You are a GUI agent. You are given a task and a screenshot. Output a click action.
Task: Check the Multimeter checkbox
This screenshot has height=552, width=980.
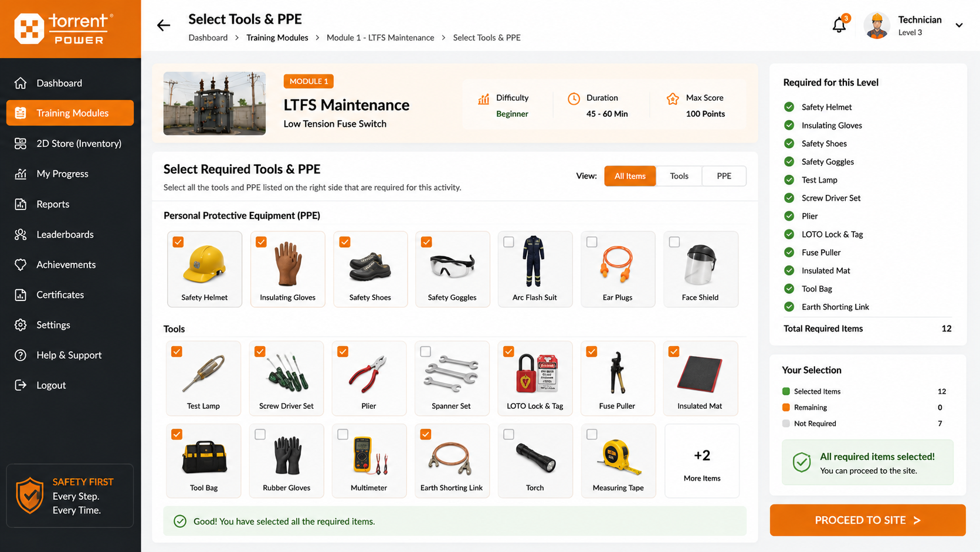[343, 434]
